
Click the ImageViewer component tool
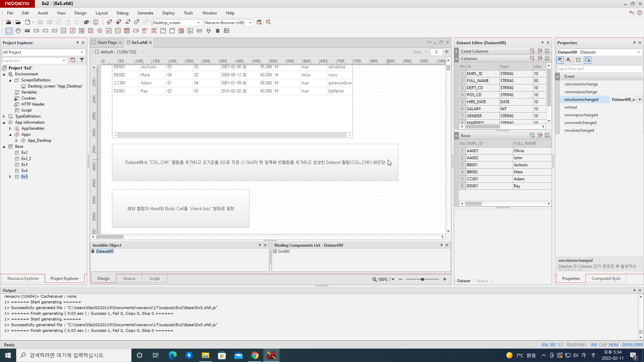[190, 31]
